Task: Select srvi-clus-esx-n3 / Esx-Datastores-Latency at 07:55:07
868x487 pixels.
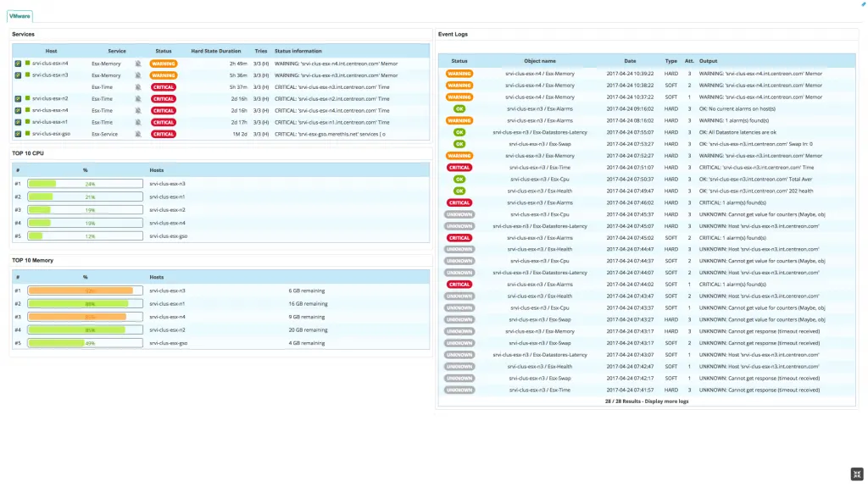Action: tap(540, 132)
